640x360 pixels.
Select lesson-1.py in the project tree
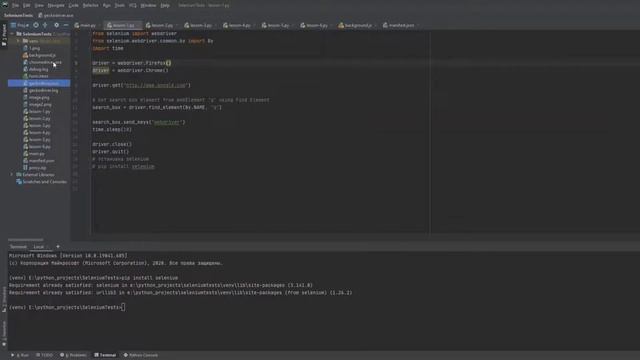click(37, 111)
